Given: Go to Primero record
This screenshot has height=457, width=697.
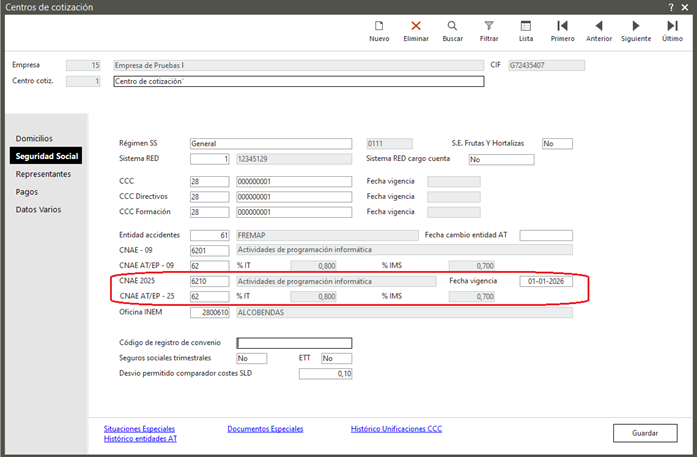Looking at the screenshot, I should [562, 30].
